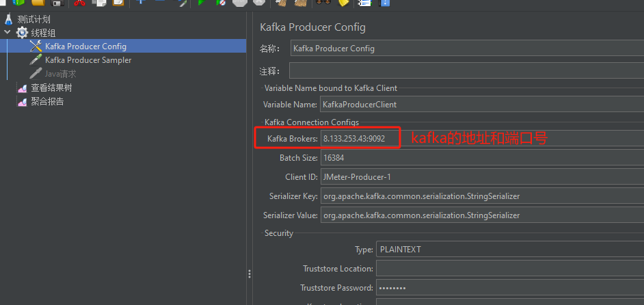Open the Security Type PLAINTEXT combo box
The width and height of the screenshot is (644, 305).
pyautogui.click(x=510, y=249)
